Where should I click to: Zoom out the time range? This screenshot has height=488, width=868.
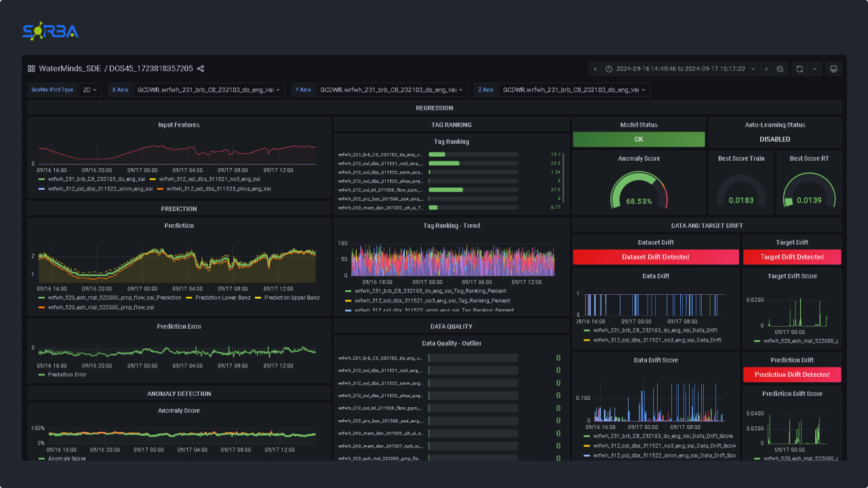[x=780, y=68]
